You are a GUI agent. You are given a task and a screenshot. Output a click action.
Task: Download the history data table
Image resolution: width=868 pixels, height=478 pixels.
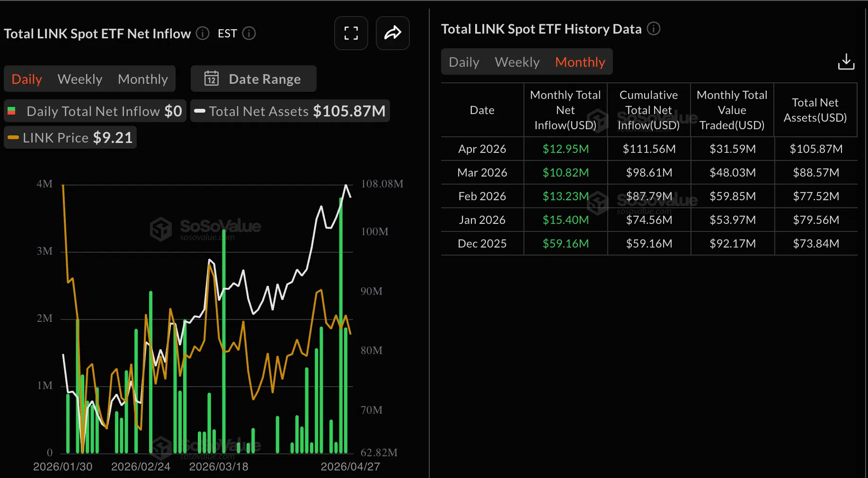[846, 62]
